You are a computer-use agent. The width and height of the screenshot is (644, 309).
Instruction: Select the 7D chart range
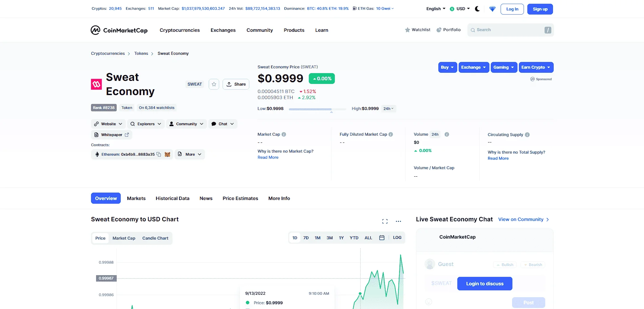click(x=306, y=238)
